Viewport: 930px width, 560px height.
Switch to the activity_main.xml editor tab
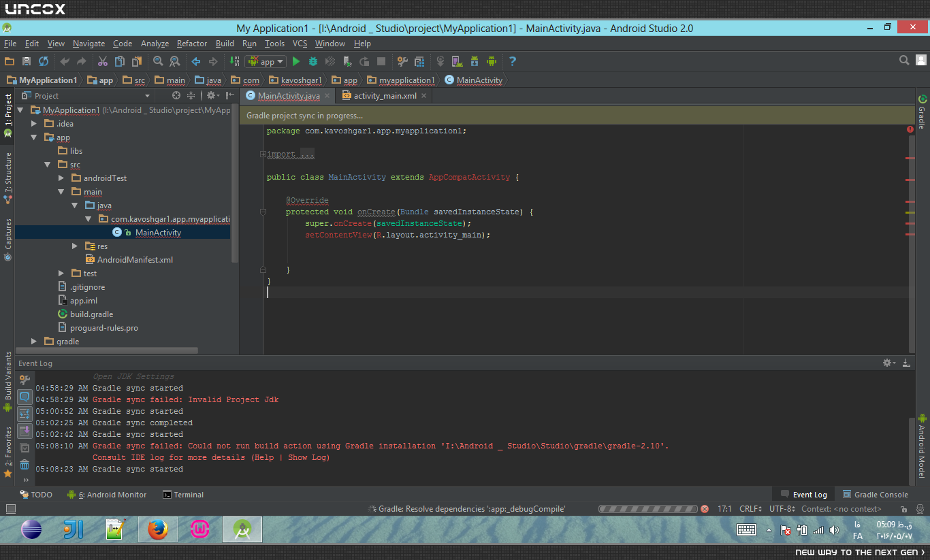385,96
